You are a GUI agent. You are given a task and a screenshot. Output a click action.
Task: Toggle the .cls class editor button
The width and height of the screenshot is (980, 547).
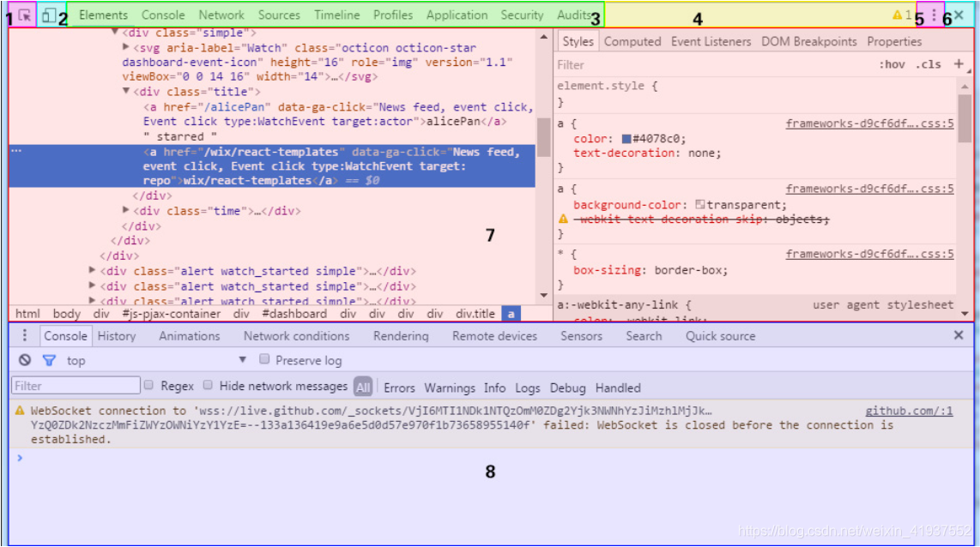click(x=929, y=64)
